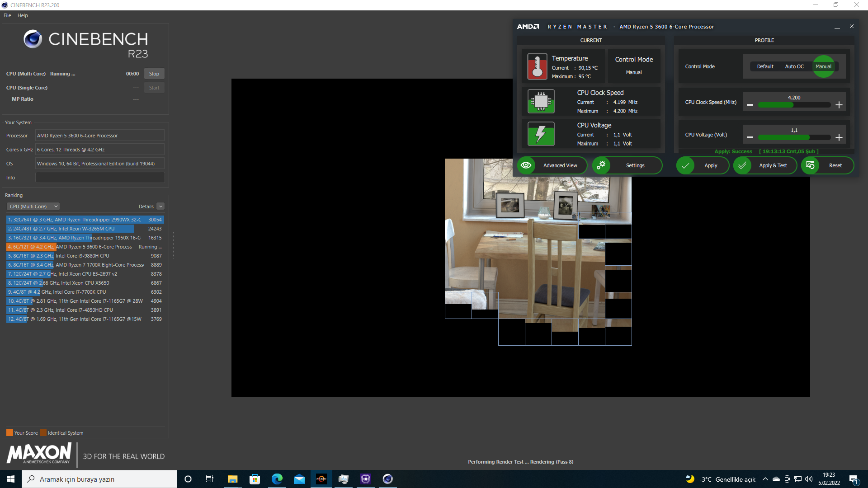Click the CPU Clock Speed chip icon

click(x=541, y=101)
